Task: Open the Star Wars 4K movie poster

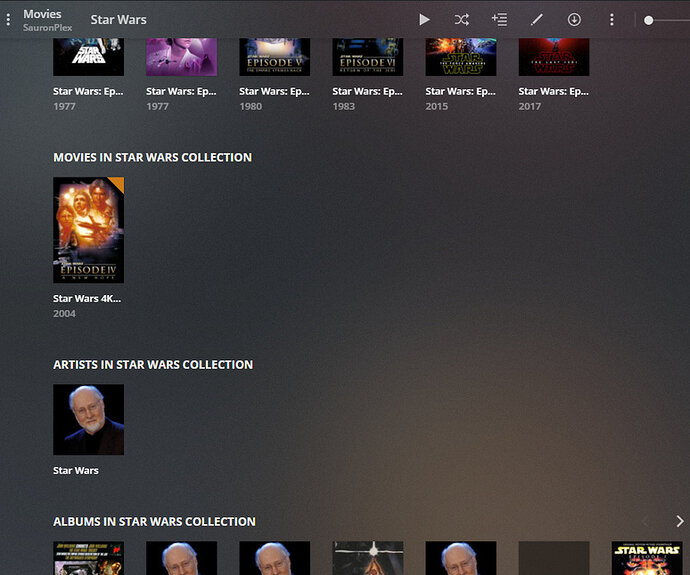Action: (88, 230)
